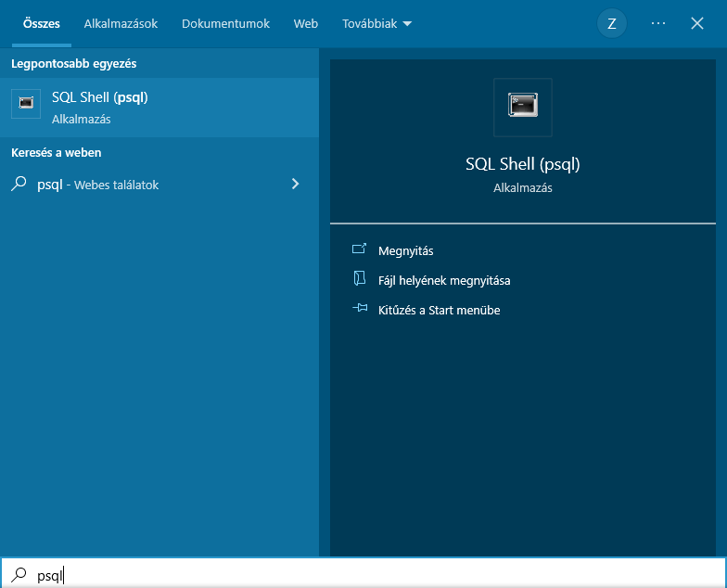This screenshot has height=588, width=727.
Task: Close the search panel
Action: pyautogui.click(x=697, y=23)
